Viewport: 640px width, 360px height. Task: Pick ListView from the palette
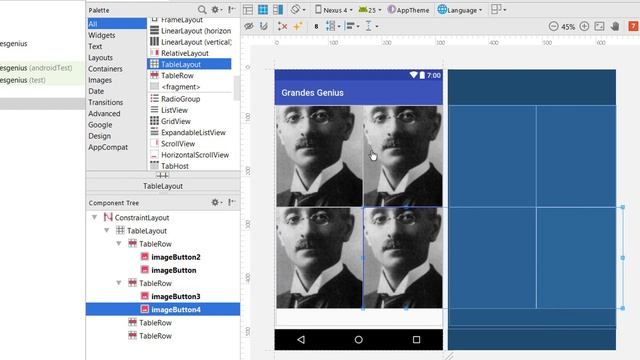click(x=190, y=110)
